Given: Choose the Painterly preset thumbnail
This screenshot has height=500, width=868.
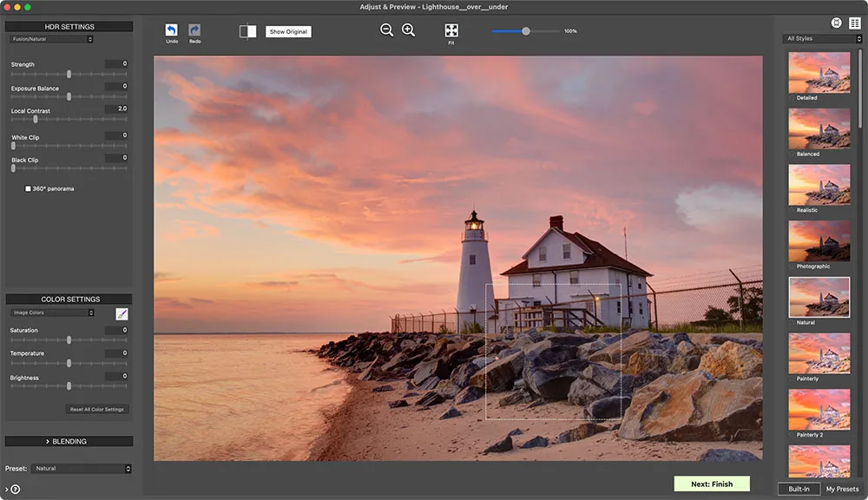Looking at the screenshot, I should point(819,352).
